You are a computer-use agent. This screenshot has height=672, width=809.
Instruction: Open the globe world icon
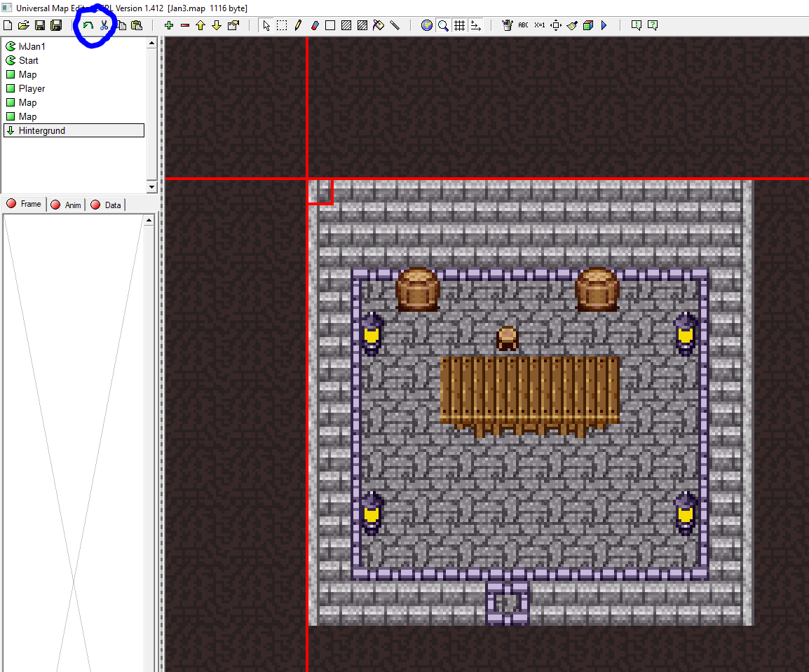(x=427, y=25)
